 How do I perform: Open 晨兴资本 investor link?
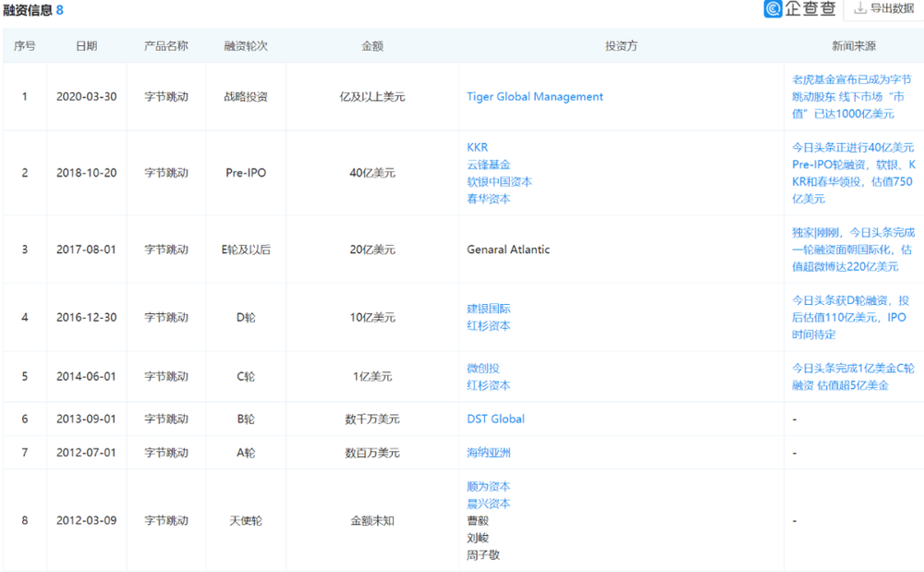click(488, 504)
